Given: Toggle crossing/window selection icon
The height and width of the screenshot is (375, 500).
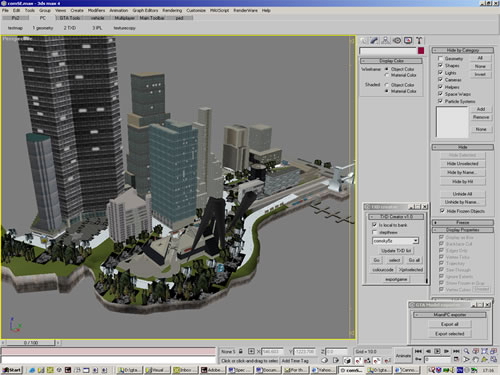Looking at the screenshot, I should click(336, 360).
